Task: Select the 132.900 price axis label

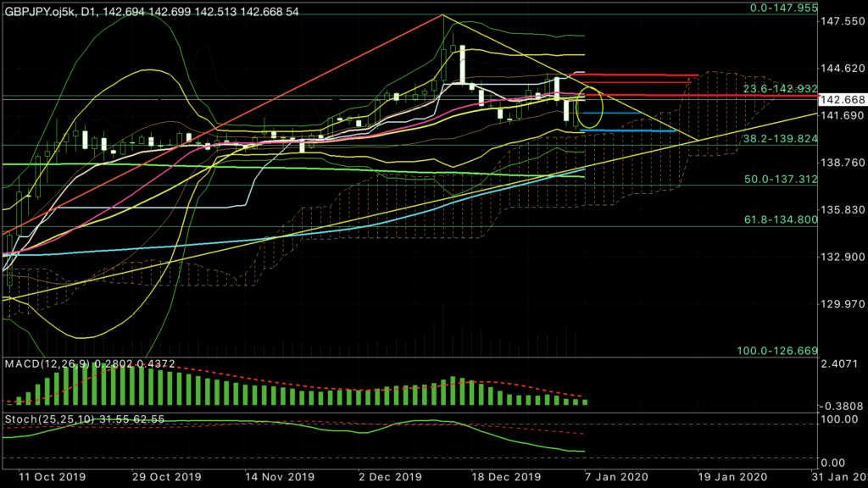Action: click(843, 257)
